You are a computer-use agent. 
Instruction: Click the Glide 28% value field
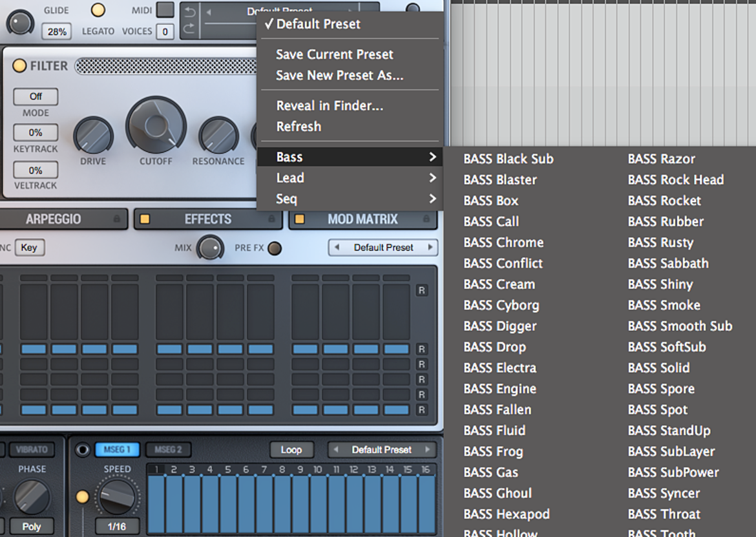pyautogui.click(x=57, y=32)
